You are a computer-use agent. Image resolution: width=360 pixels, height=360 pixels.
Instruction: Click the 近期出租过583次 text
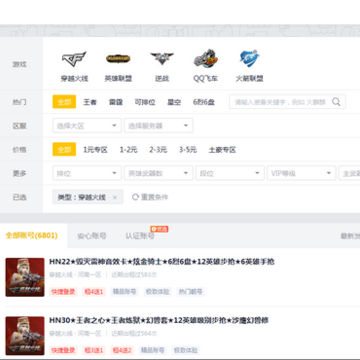[x=134, y=275]
